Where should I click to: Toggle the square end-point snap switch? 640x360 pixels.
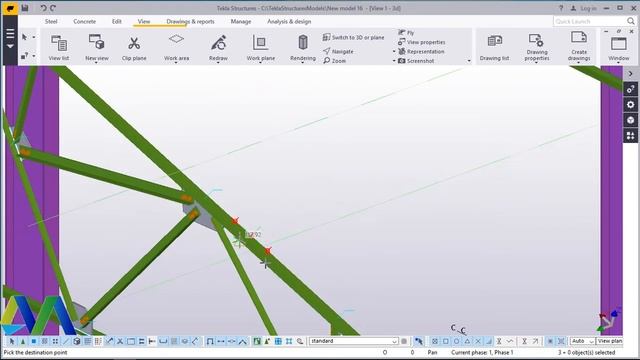[446, 341]
